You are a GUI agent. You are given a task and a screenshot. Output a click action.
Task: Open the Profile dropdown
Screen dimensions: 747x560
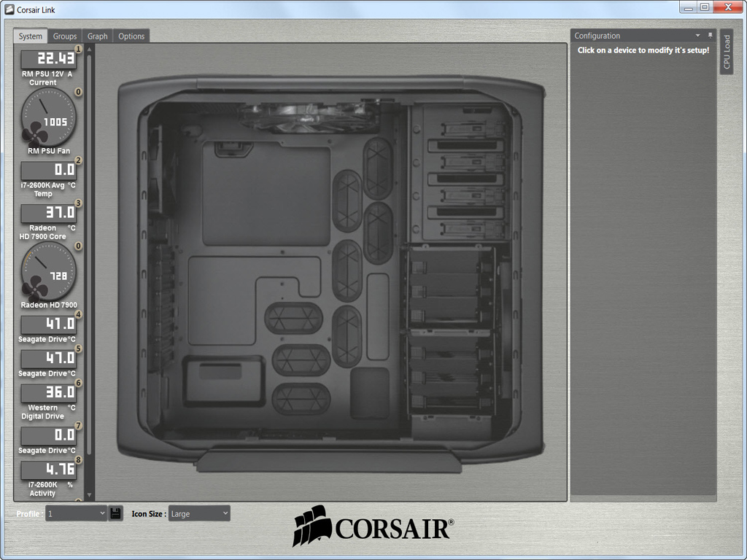point(76,513)
